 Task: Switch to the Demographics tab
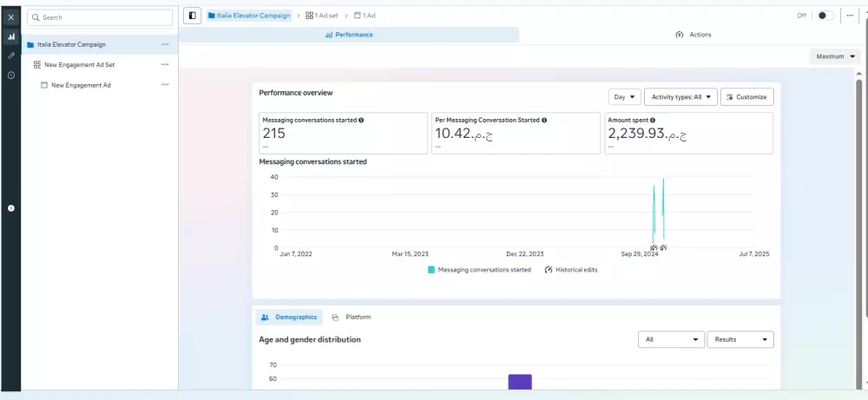(289, 318)
